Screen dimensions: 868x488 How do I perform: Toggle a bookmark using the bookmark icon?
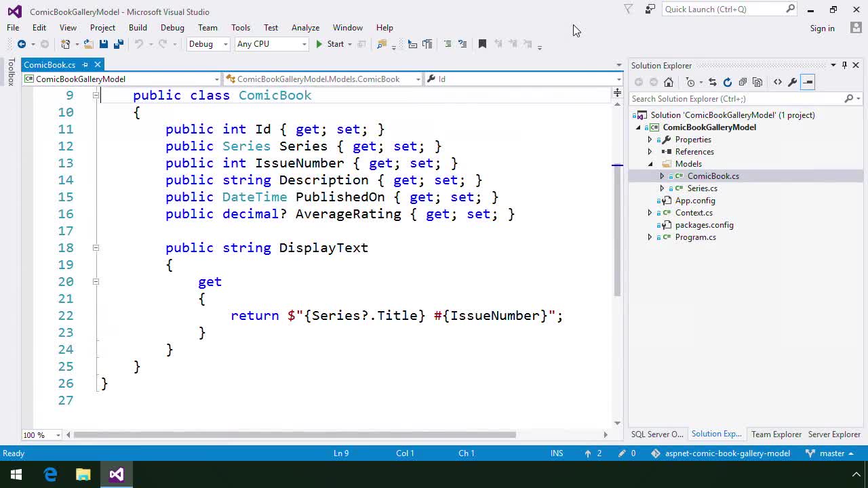(482, 44)
